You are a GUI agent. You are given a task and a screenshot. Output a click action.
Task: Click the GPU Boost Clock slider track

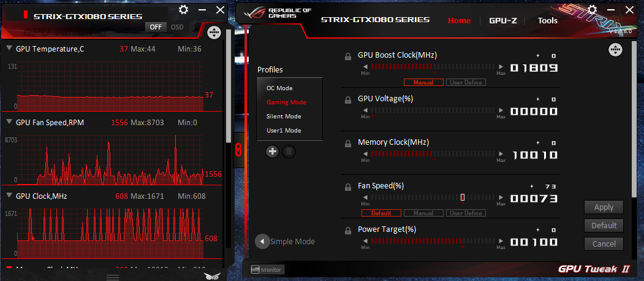(433, 67)
